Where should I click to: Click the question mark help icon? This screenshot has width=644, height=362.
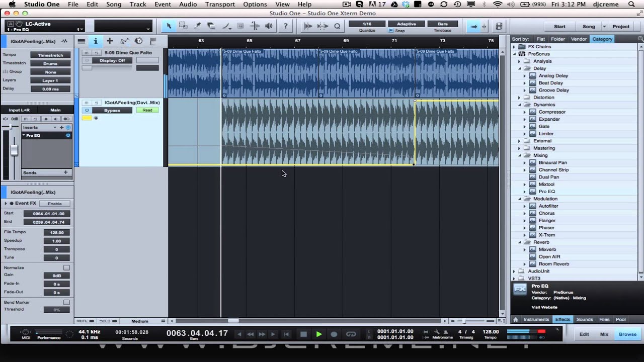pos(286,26)
